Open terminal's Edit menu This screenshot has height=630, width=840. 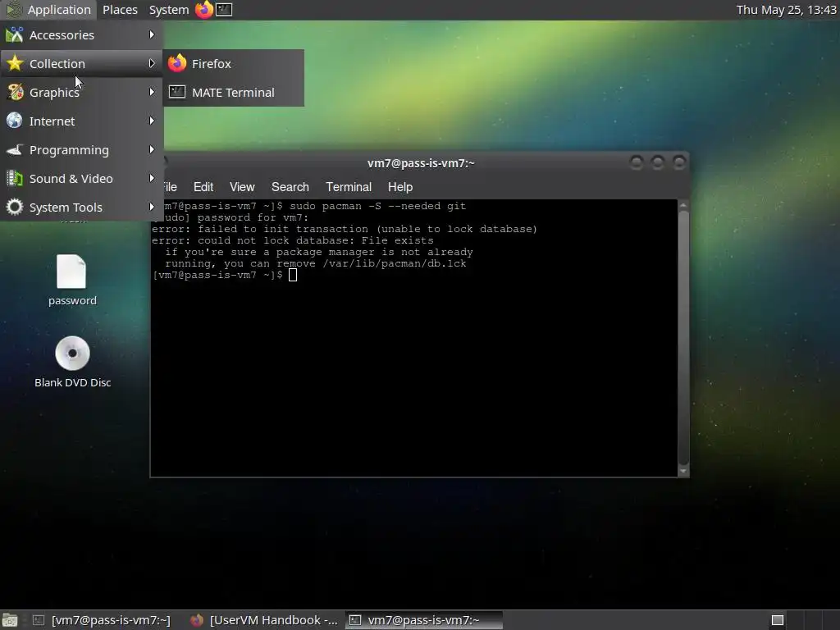203,187
